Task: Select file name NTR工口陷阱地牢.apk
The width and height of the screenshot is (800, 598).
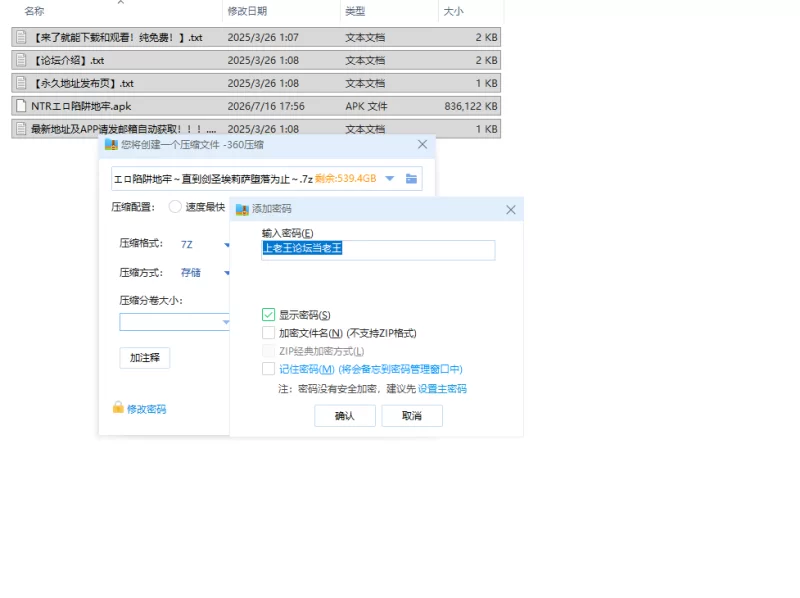Action: tap(81, 106)
